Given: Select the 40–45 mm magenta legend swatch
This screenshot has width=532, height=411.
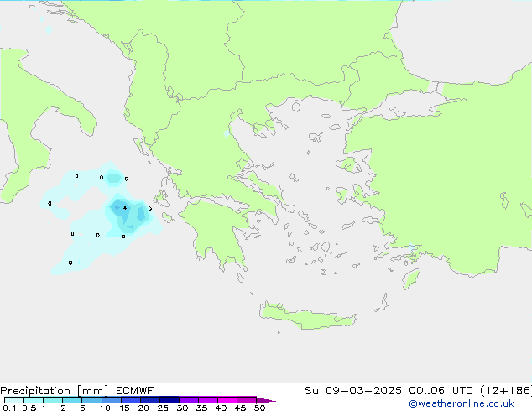Looking at the screenshot, I should [227, 400].
